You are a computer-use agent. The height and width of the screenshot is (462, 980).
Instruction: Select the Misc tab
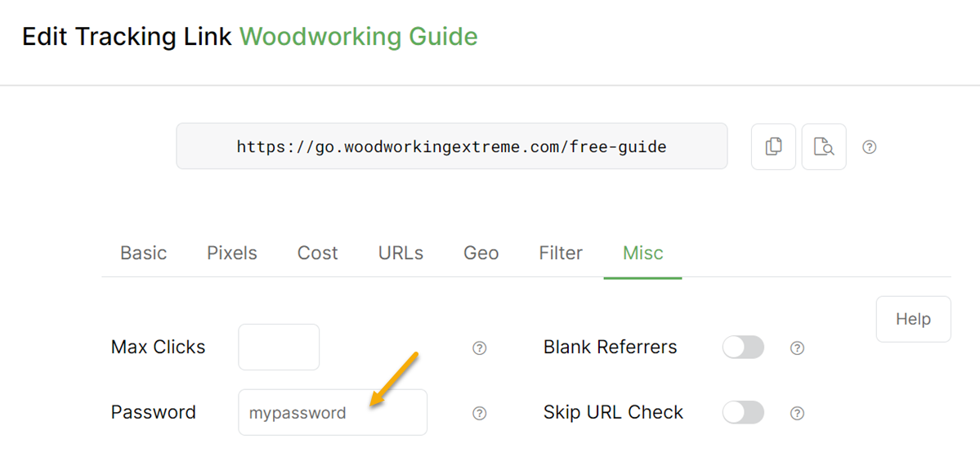click(643, 253)
